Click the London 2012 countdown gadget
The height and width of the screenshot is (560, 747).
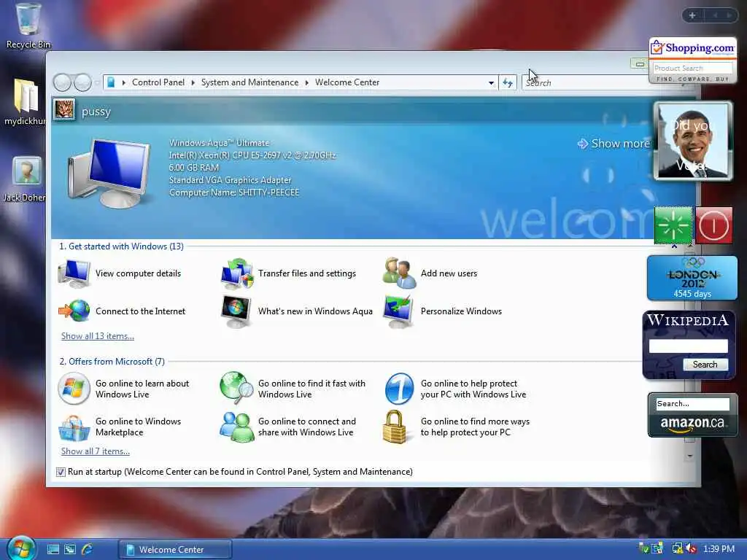coord(692,278)
